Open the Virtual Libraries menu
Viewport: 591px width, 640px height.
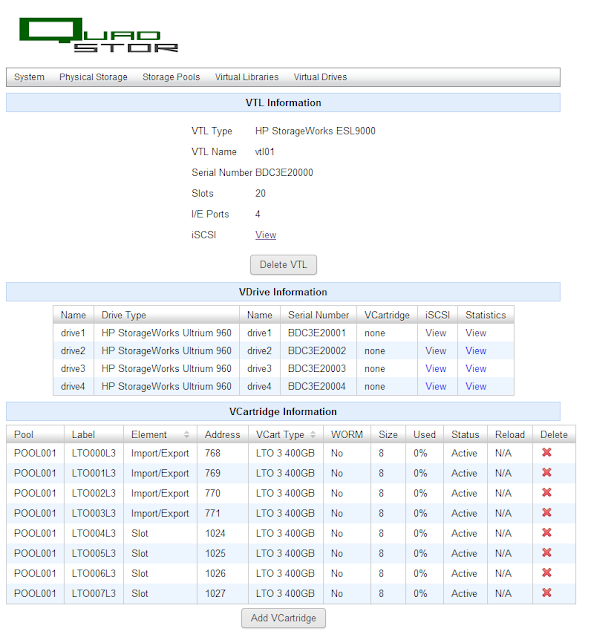click(x=247, y=77)
